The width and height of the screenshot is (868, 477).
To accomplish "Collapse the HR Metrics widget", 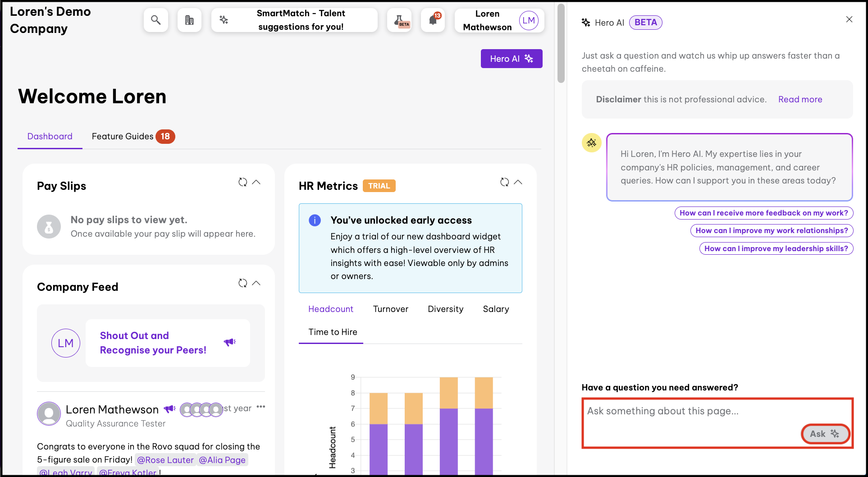I will pyautogui.click(x=518, y=182).
